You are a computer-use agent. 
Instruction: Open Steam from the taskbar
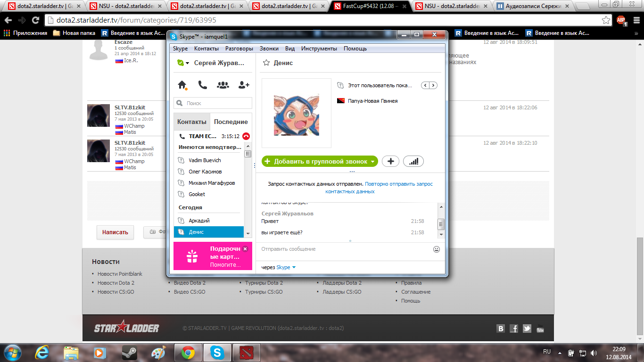tap(129, 353)
